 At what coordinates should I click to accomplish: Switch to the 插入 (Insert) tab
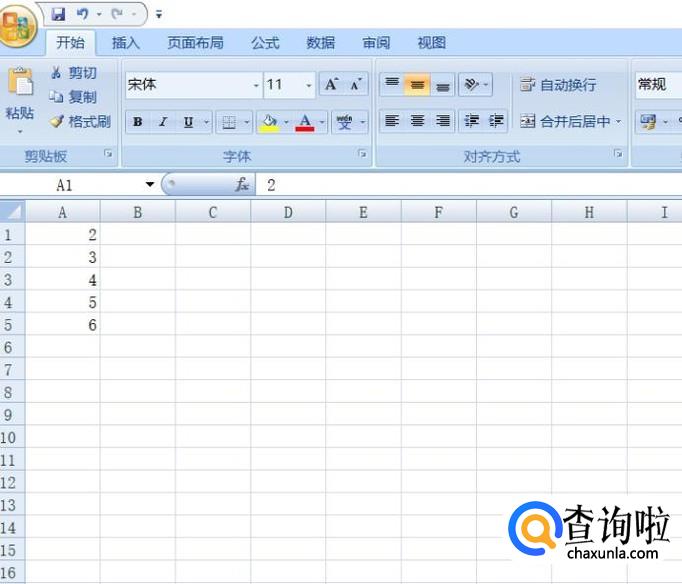pyautogui.click(x=125, y=43)
